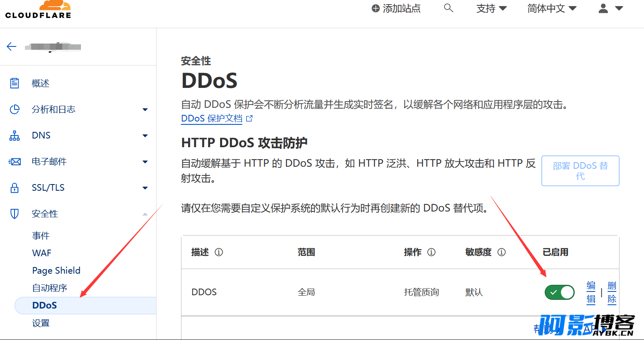
Task: Expand the SSL/TLS section arrow
Action: (145, 188)
